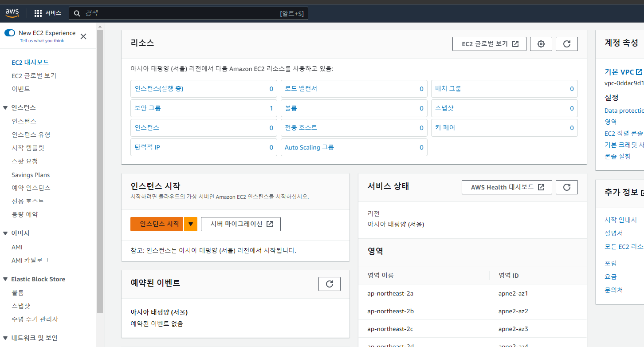
Task: Click apne2-az2 zone ID cell
Action: tap(513, 311)
